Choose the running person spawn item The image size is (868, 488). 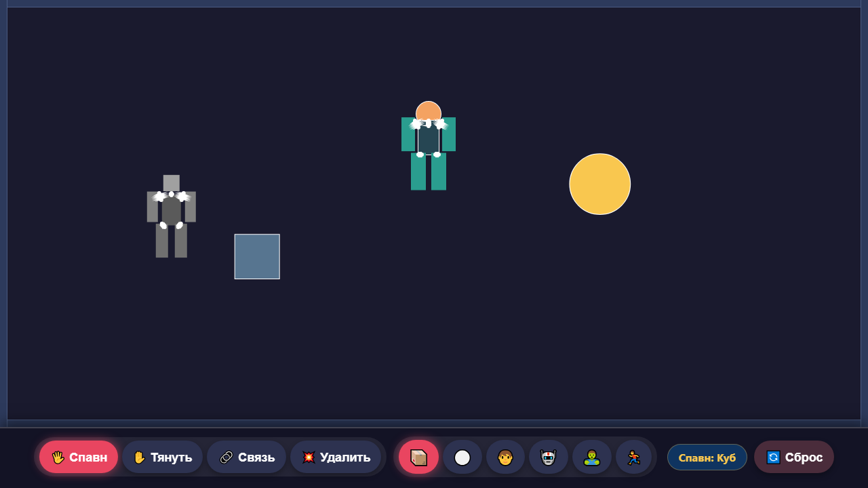[x=633, y=457]
